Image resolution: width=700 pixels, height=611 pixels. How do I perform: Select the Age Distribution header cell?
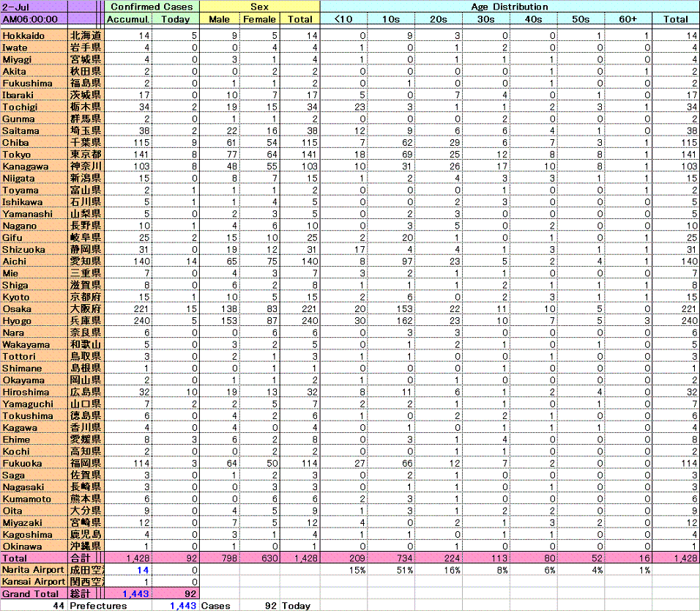pyautogui.click(x=510, y=7)
